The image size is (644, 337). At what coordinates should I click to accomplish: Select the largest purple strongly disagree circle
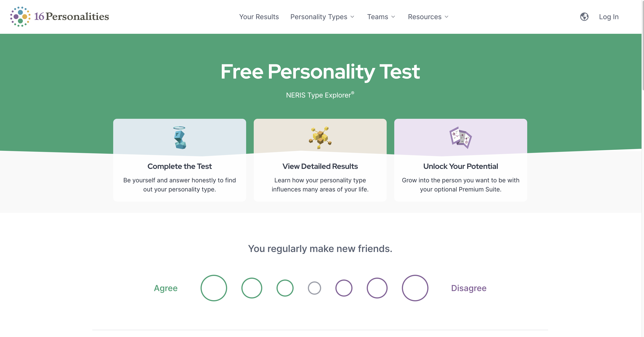tap(415, 288)
